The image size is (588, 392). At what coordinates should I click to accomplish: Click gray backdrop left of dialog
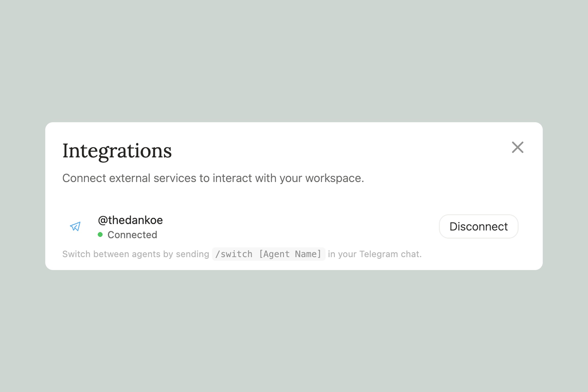22,196
